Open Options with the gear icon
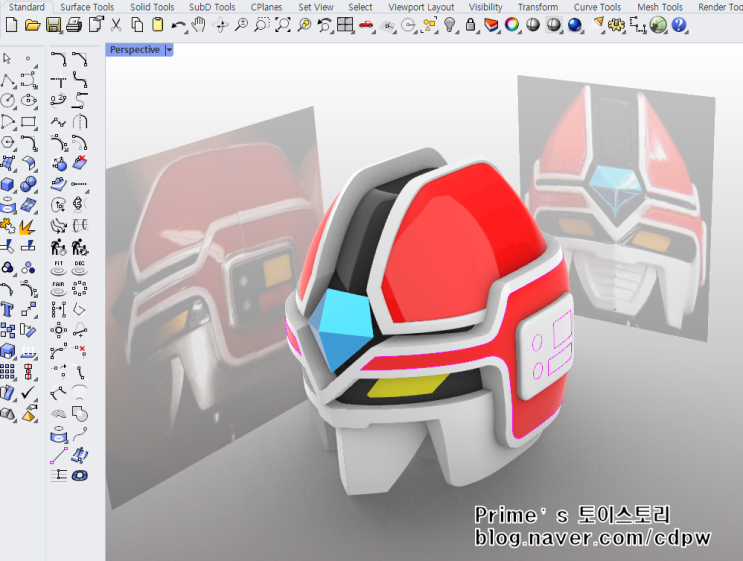The image size is (743, 561). (616, 25)
